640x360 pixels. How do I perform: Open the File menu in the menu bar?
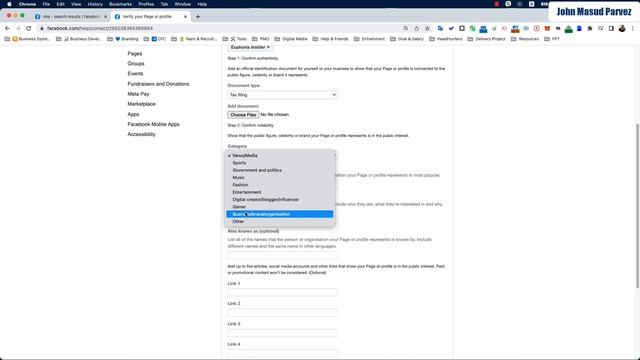pos(46,4)
